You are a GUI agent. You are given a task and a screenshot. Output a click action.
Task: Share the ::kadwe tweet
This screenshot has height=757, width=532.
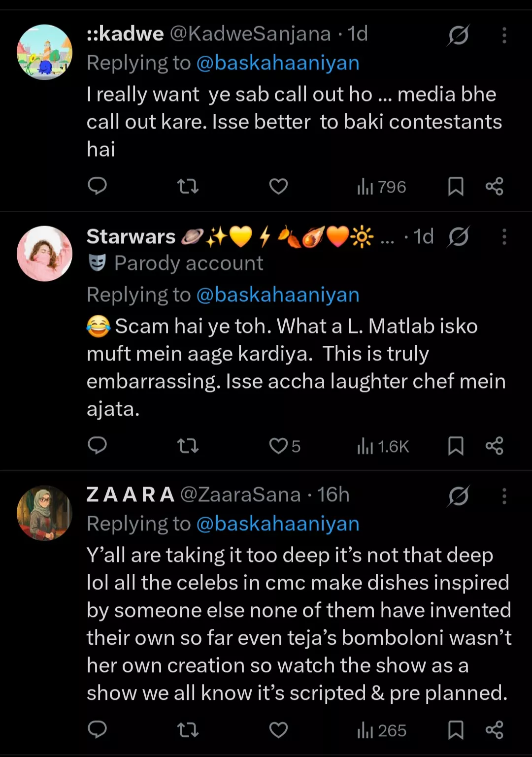click(x=494, y=186)
